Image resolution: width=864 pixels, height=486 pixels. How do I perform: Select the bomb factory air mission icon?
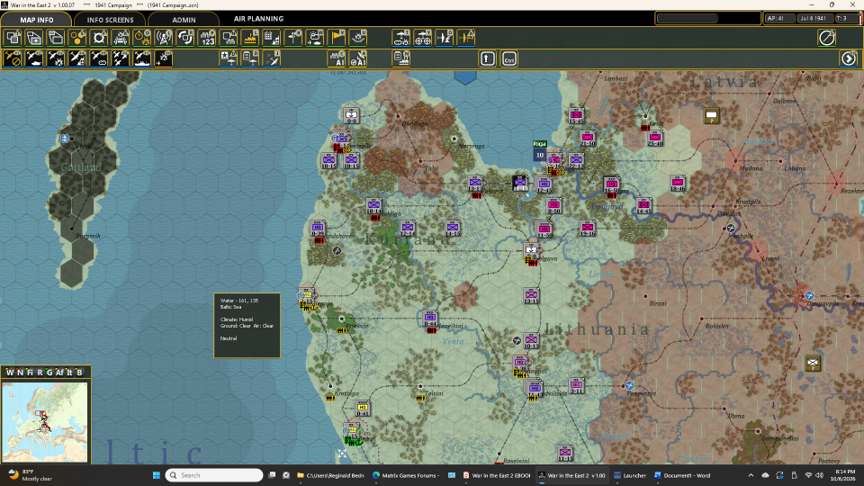point(78,58)
